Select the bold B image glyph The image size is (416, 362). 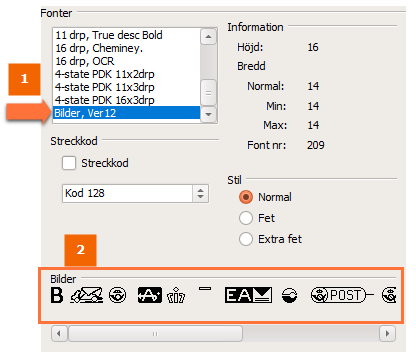tap(57, 295)
